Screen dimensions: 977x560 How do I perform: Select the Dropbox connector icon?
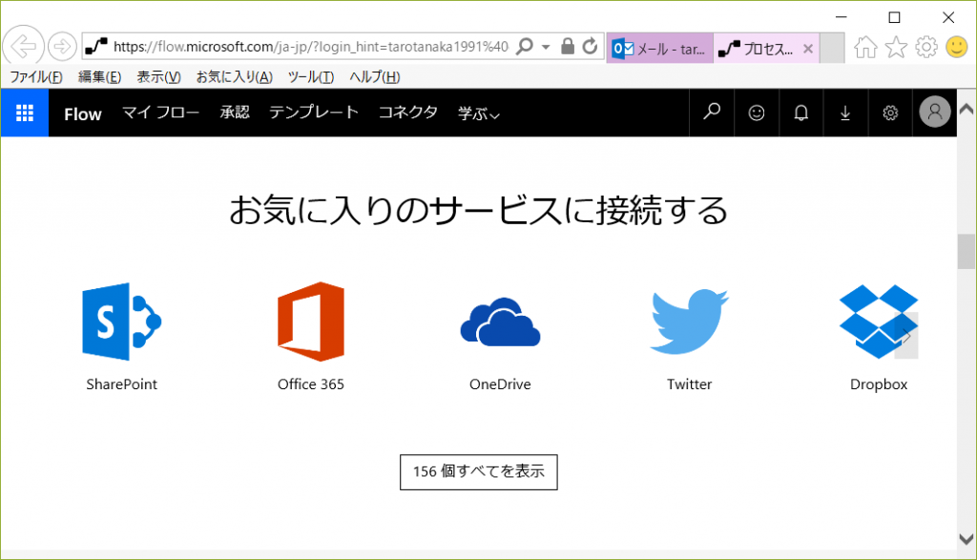click(879, 321)
